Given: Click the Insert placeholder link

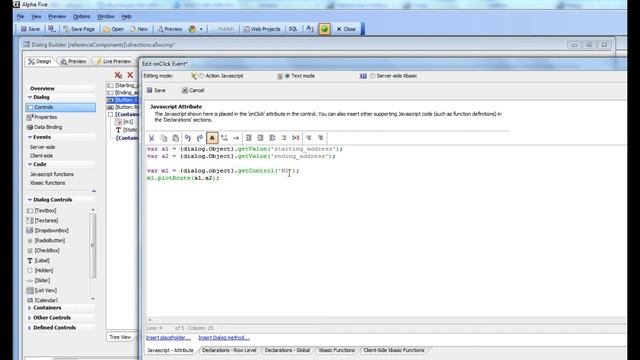Looking at the screenshot, I should click(168, 338).
